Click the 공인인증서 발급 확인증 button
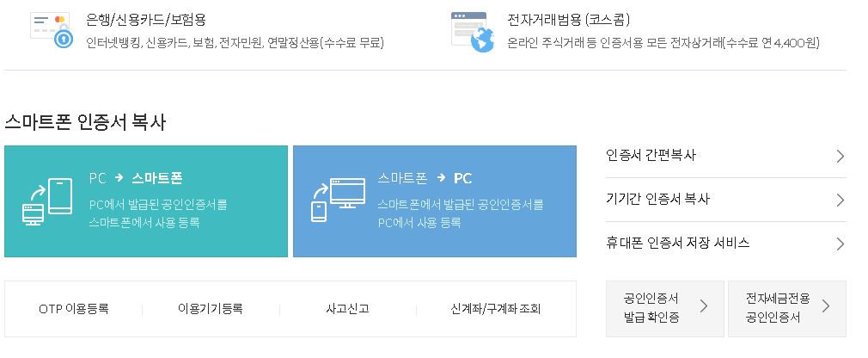Image resolution: width=868 pixels, height=358 pixels. click(665, 309)
